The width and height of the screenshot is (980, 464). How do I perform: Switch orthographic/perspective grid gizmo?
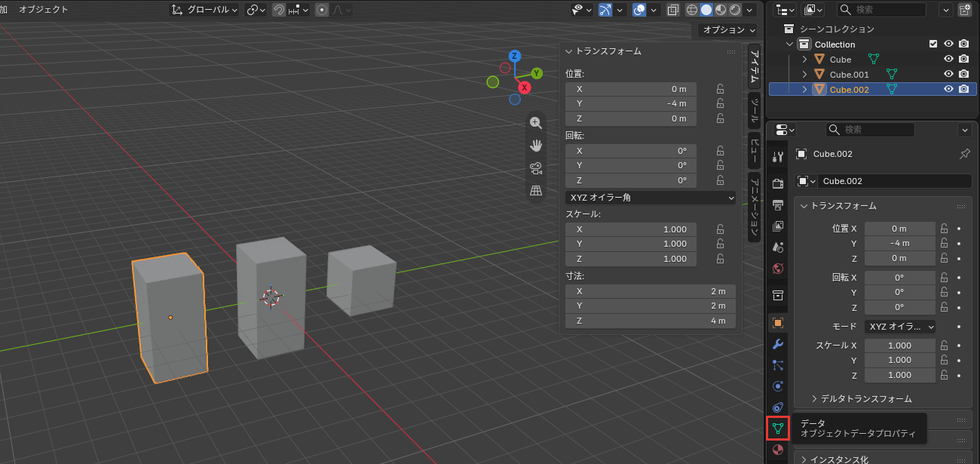tap(536, 191)
